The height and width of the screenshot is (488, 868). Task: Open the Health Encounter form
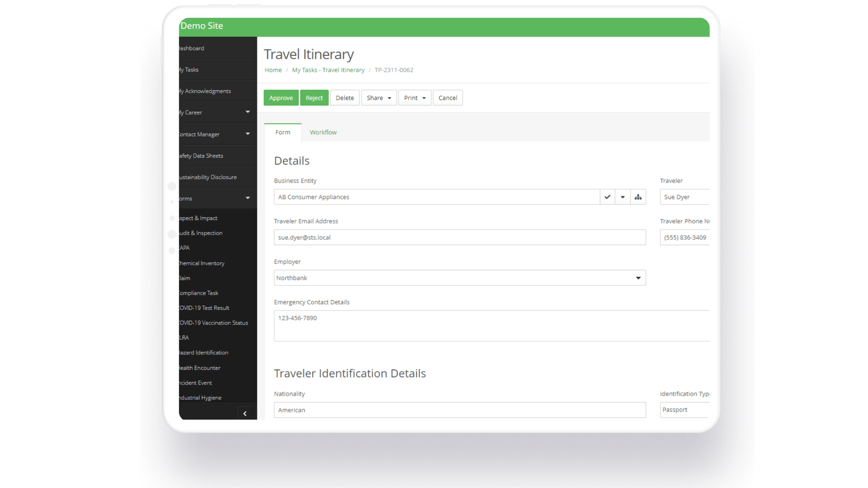pos(200,368)
